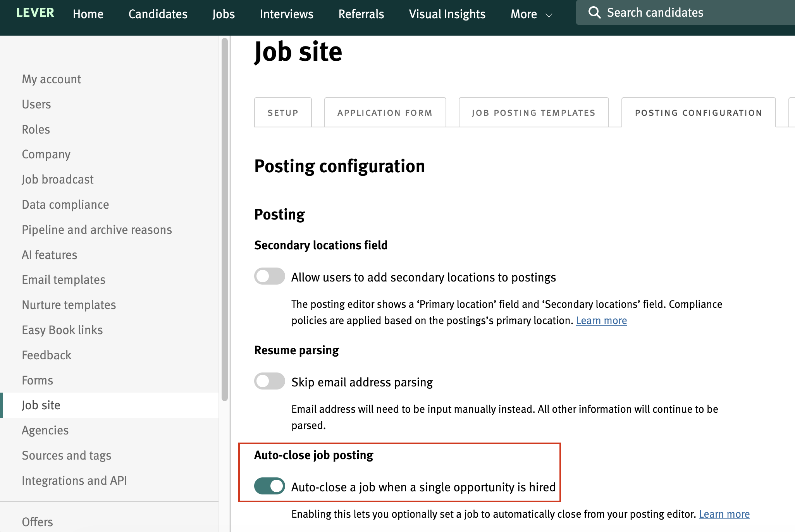Open Nurture templates settings
The width and height of the screenshot is (795, 532).
coord(69,305)
